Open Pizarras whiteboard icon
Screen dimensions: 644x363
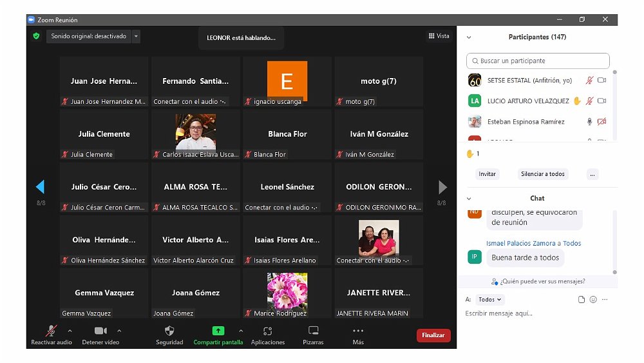pos(313,331)
